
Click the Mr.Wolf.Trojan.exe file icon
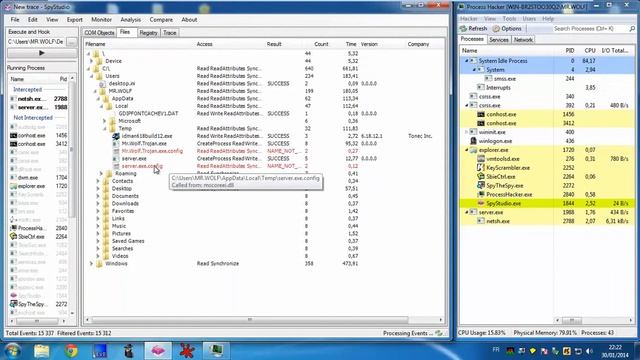116,144
